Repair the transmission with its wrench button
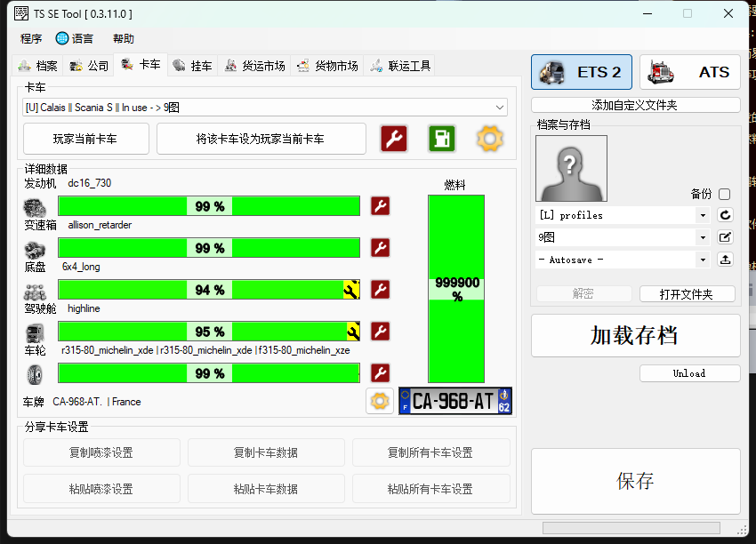 tap(380, 248)
